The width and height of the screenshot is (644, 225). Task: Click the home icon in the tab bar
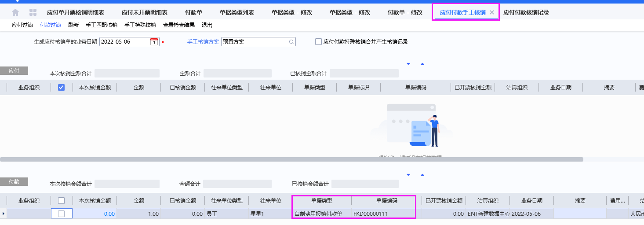click(15, 12)
